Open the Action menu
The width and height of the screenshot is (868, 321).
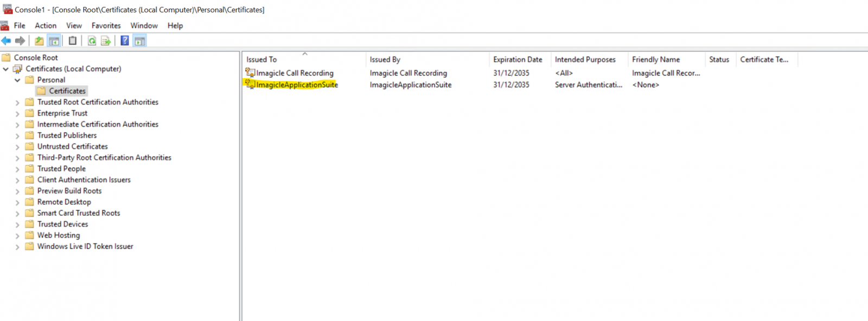[46, 25]
